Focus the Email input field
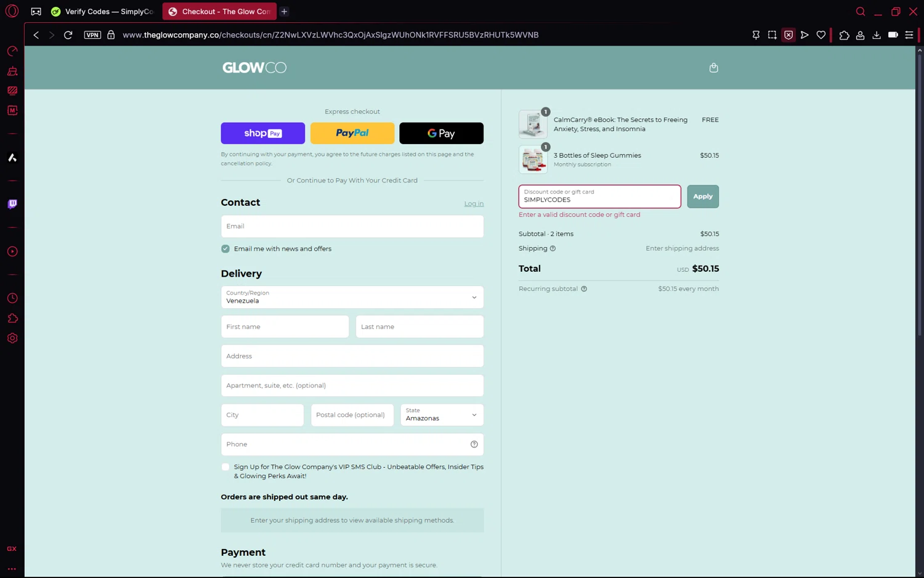This screenshot has height=578, width=924. (x=352, y=226)
